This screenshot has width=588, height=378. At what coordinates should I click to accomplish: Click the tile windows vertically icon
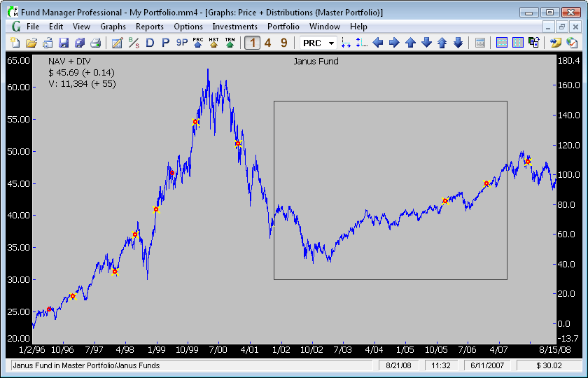coord(517,43)
